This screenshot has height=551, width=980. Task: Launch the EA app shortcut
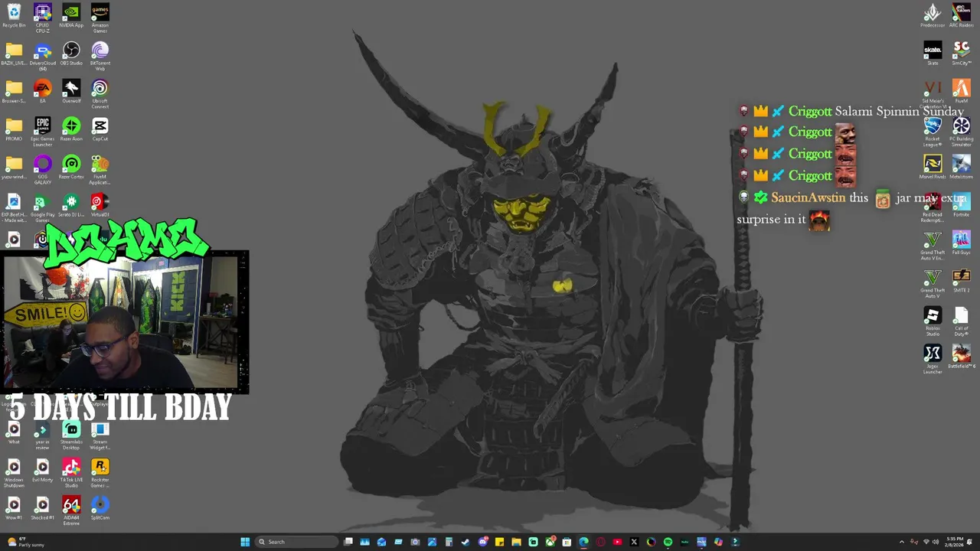[x=42, y=91]
